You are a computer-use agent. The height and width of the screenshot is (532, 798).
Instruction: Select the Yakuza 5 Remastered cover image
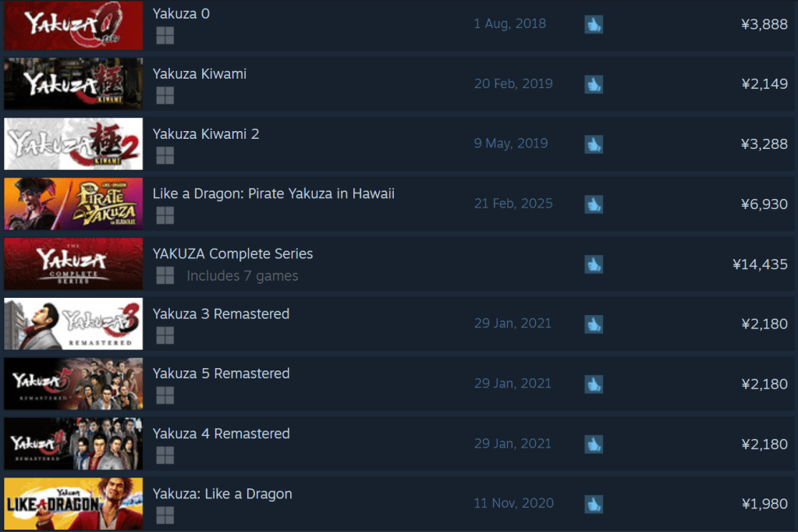(73, 384)
